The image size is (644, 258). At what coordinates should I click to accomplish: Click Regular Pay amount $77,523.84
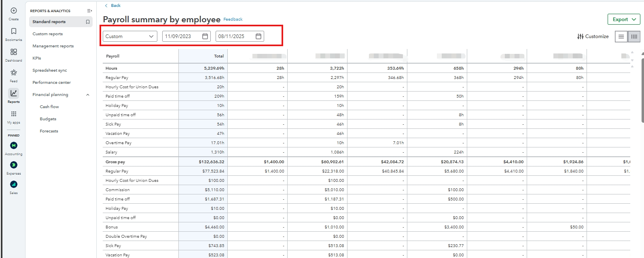click(213, 171)
